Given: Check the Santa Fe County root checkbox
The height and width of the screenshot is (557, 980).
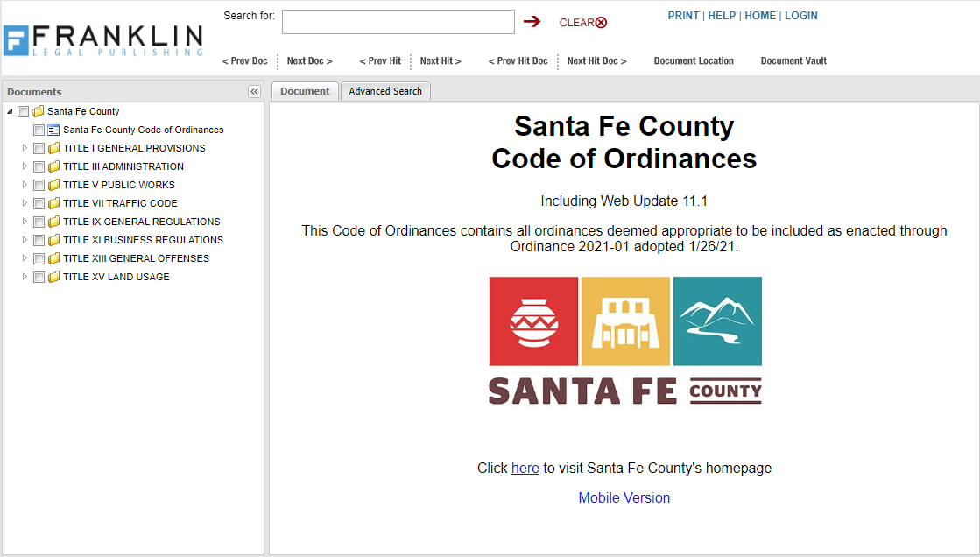Looking at the screenshot, I should coord(23,111).
